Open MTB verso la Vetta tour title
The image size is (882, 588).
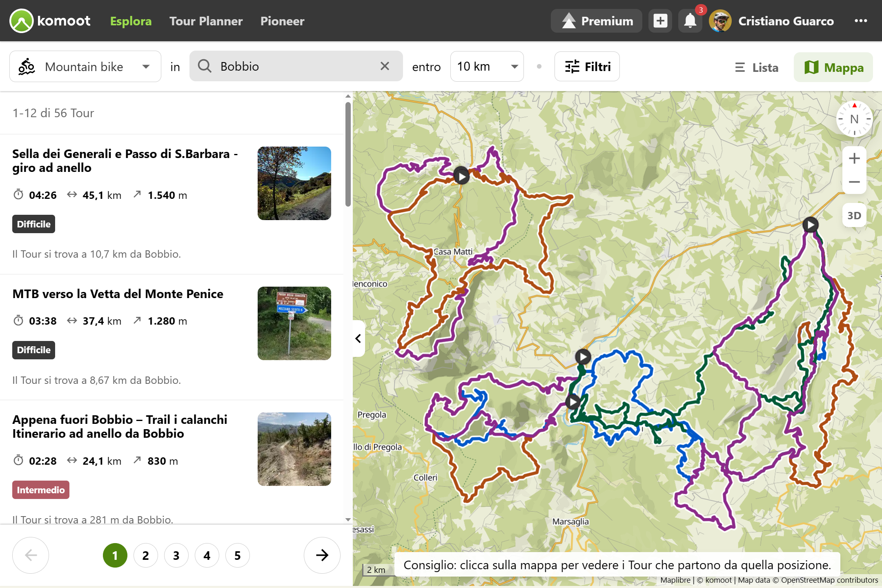click(x=118, y=294)
